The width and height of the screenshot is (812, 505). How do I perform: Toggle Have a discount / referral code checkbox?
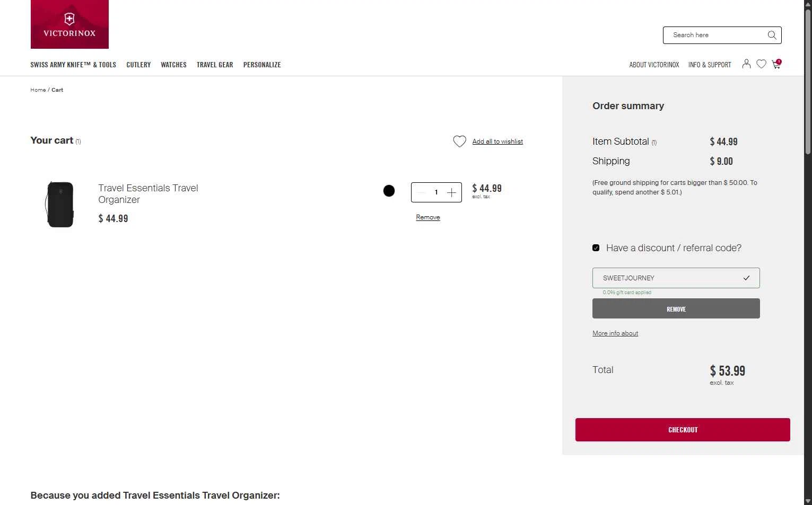596,248
